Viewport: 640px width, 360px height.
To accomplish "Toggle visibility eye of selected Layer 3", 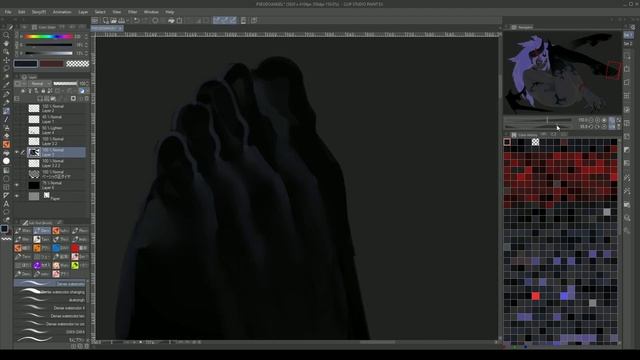I will (17, 153).
